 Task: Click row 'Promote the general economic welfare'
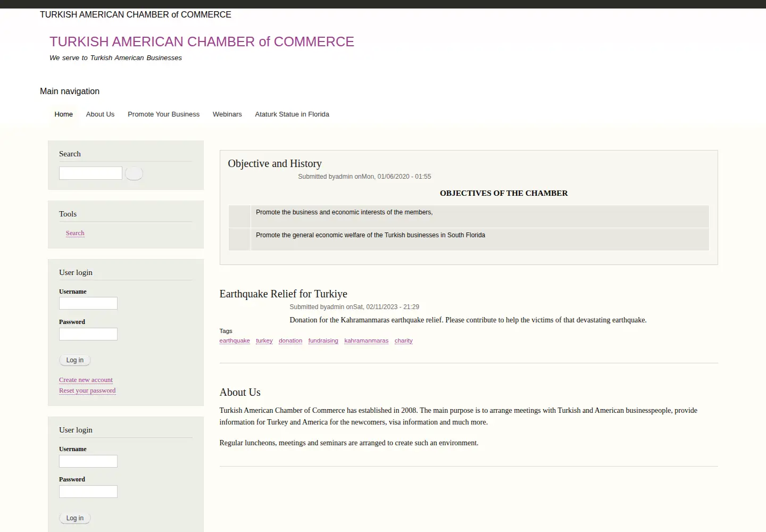469,239
